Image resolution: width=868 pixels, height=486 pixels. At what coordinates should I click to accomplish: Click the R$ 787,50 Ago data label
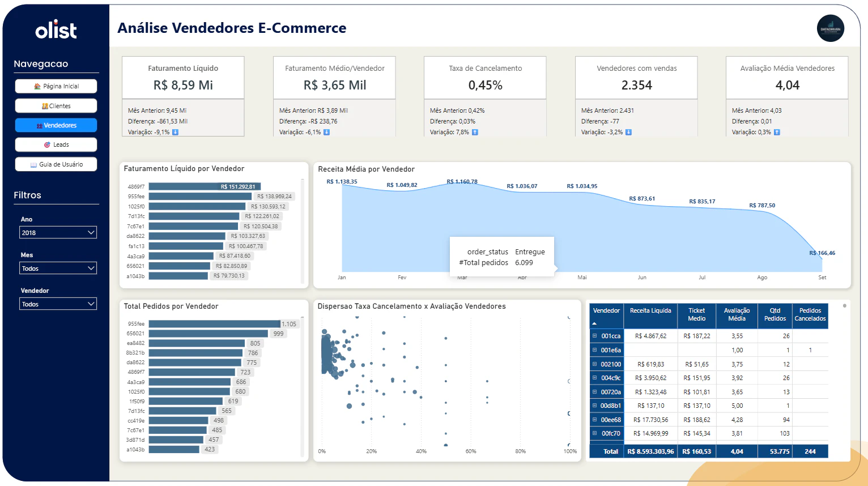click(x=762, y=206)
